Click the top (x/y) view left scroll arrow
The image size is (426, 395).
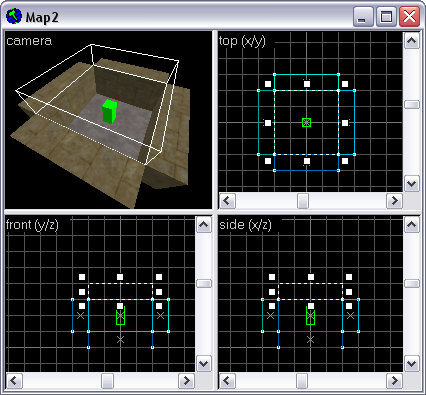click(227, 201)
